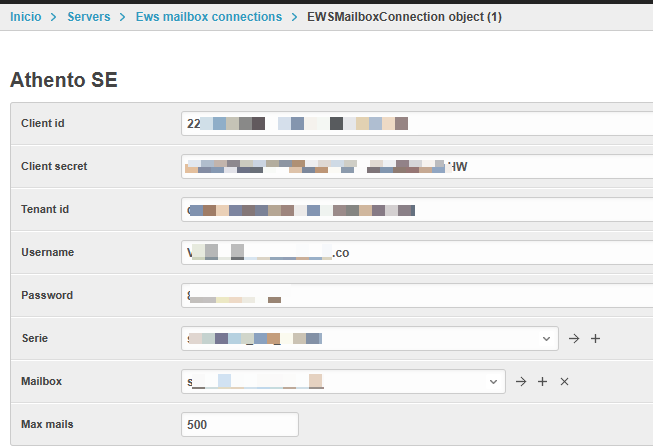Open the selected Mailbox for editing (arrow icon)

click(520, 382)
